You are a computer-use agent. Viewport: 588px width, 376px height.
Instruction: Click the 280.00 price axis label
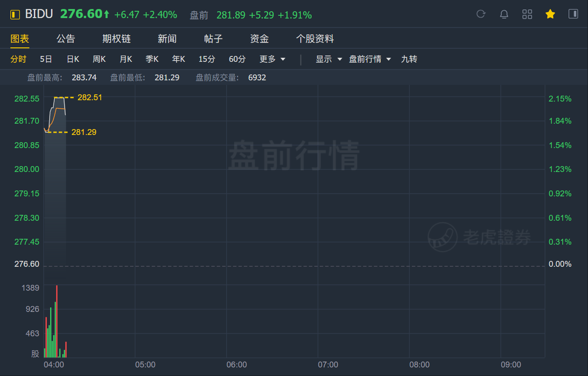tap(27, 169)
